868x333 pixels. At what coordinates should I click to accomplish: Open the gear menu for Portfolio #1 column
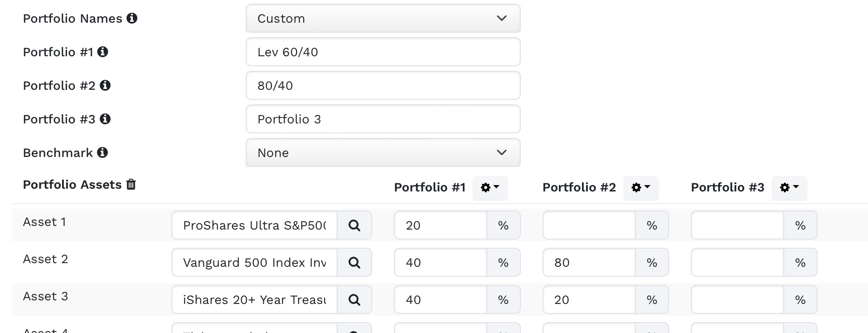490,187
